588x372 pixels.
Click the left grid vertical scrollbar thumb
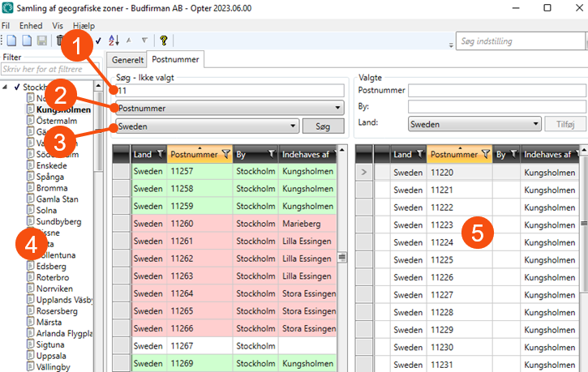[x=342, y=258]
